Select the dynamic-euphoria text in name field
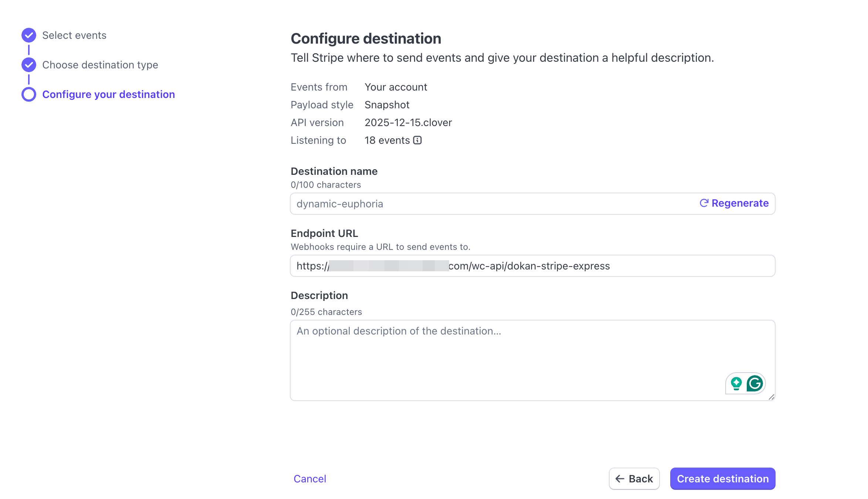The width and height of the screenshot is (868, 499). point(339,203)
